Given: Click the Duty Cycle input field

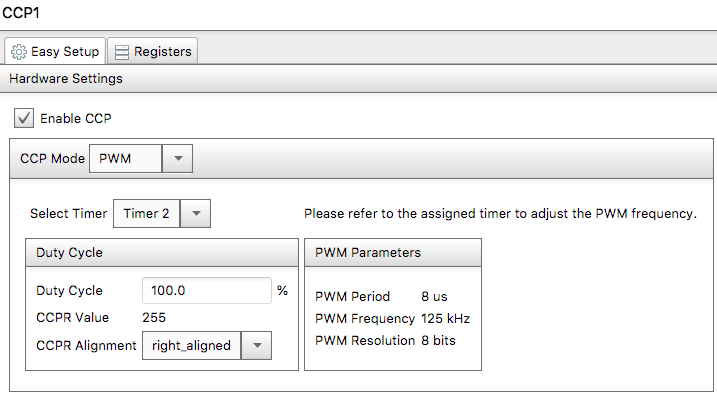Looking at the screenshot, I should (x=207, y=290).
